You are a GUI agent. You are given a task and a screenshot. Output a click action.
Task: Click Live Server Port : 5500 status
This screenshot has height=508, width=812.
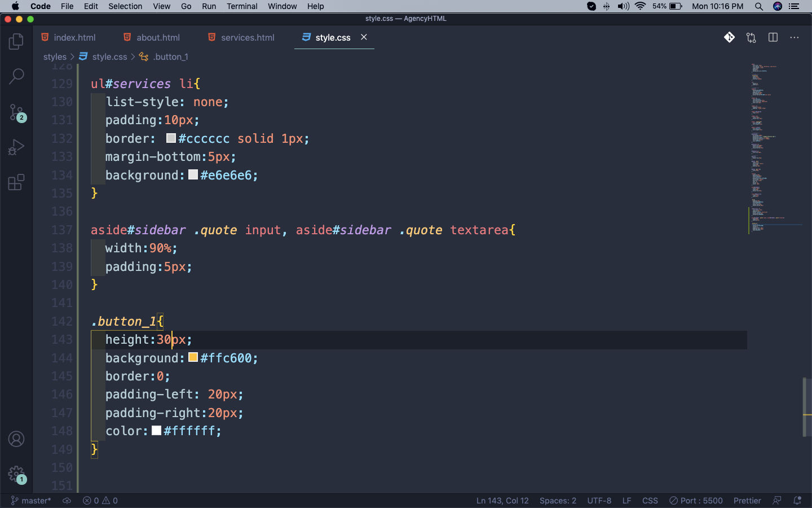click(x=696, y=501)
